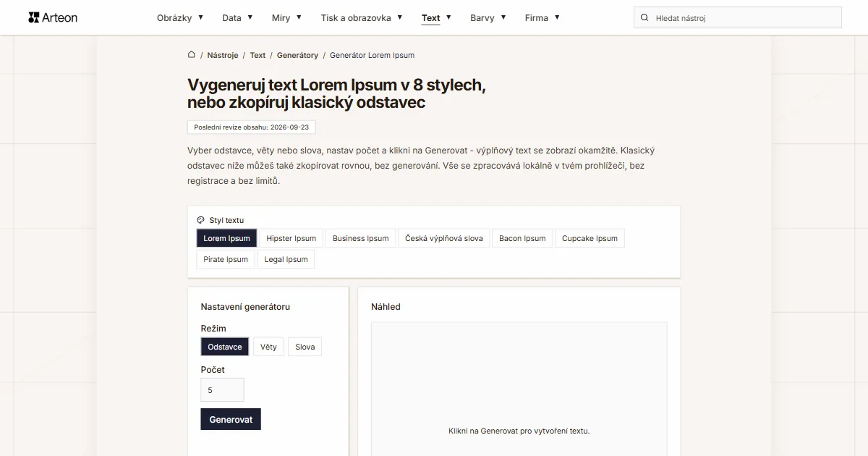Screen dimensions: 868x456
Task: Expand the Tisk a obrazovka arrow
Action: 399,17
